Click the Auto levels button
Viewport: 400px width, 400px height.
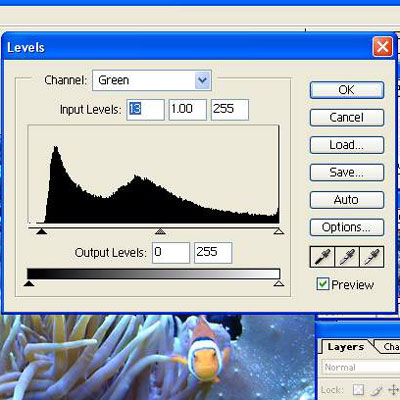click(347, 200)
